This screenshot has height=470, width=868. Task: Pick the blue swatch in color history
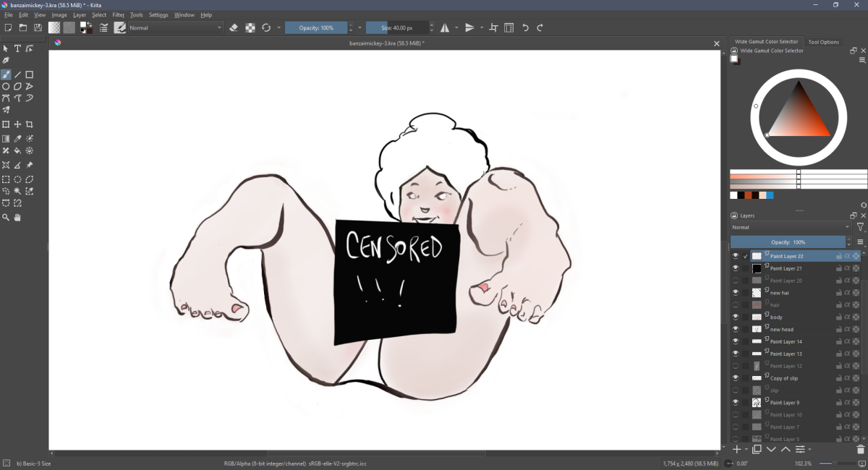tap(770, 195)
